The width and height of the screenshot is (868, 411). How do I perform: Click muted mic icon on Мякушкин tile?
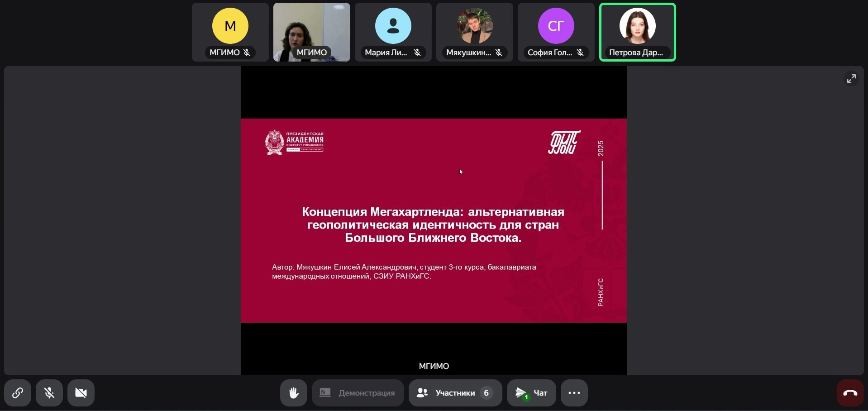pyautogui.click(x=499, y=53)
